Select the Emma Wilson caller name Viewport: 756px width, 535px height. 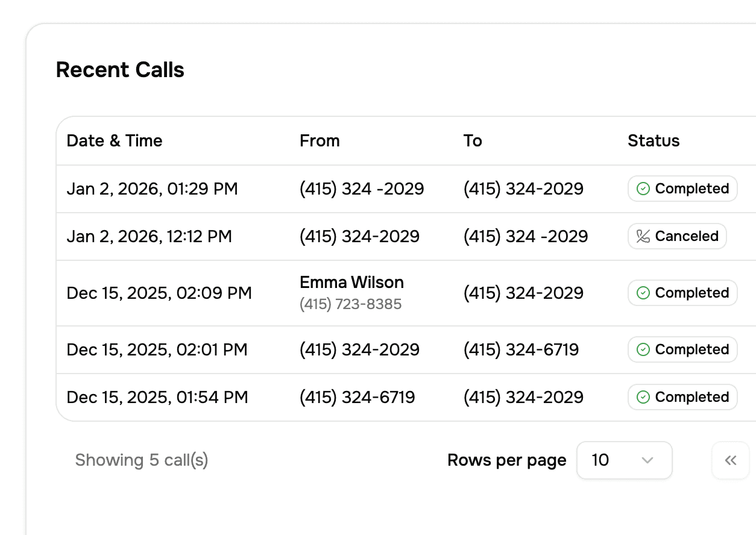coord(351,282)
